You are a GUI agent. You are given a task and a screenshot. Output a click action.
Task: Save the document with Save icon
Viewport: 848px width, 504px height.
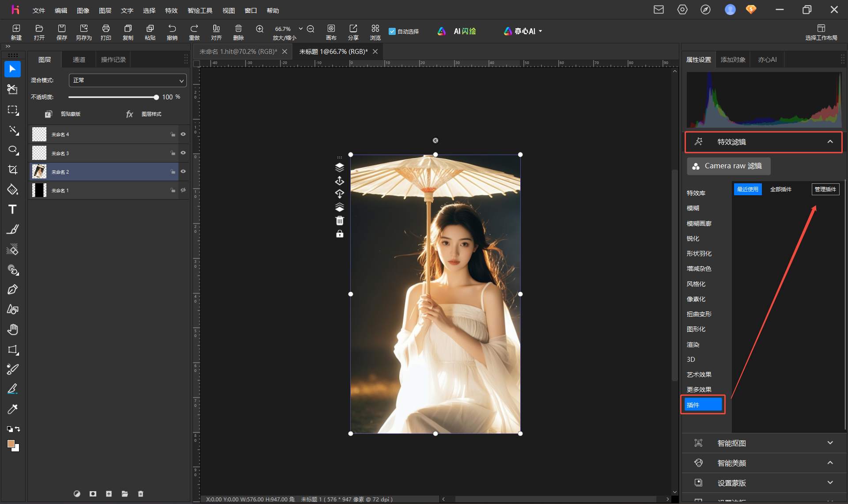pyautogui.click(x=62, y=32)
